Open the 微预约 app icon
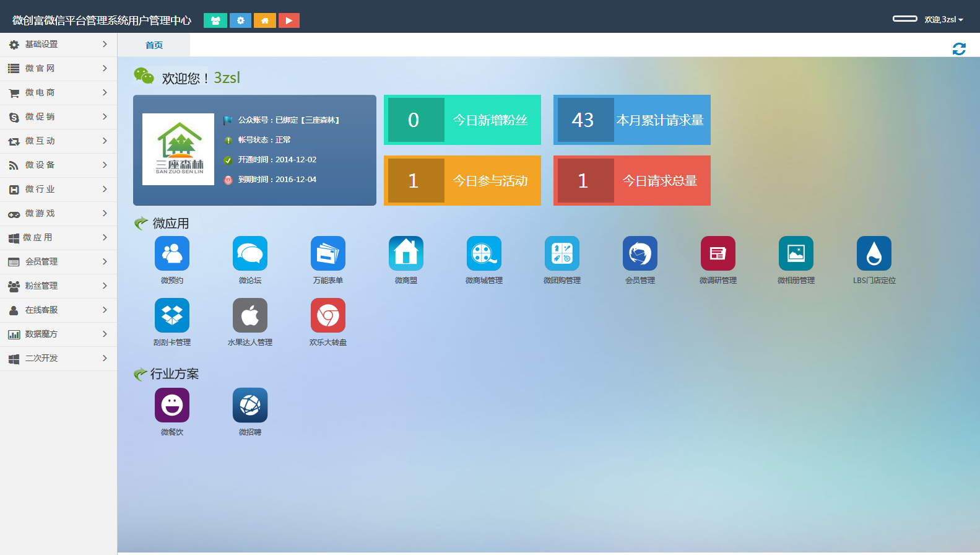Viewport: 980px width, 555px height. click(172, 253)
